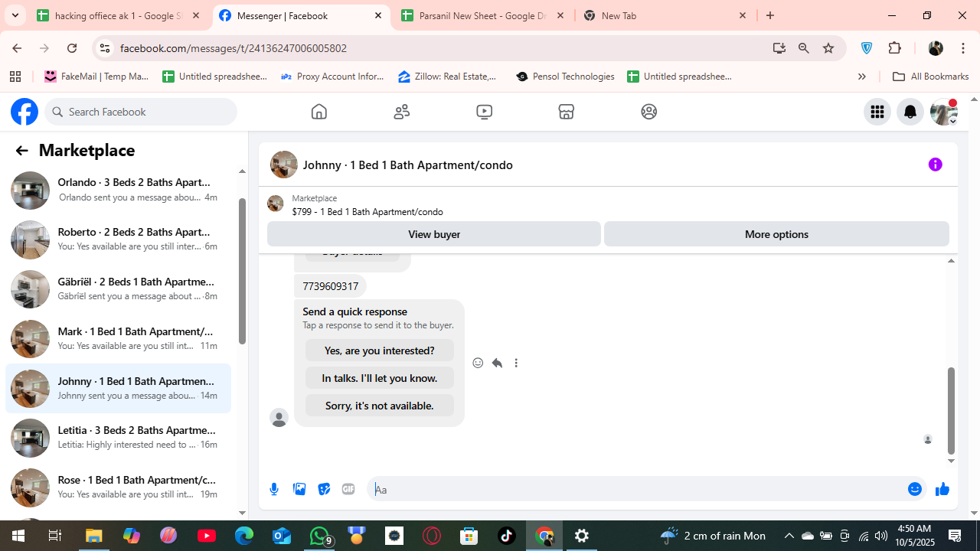The width and height of the screenshot is (980, 551).
Task: Send 'Sorry, it's not available.' response
Action: click(x=380, y=406)
